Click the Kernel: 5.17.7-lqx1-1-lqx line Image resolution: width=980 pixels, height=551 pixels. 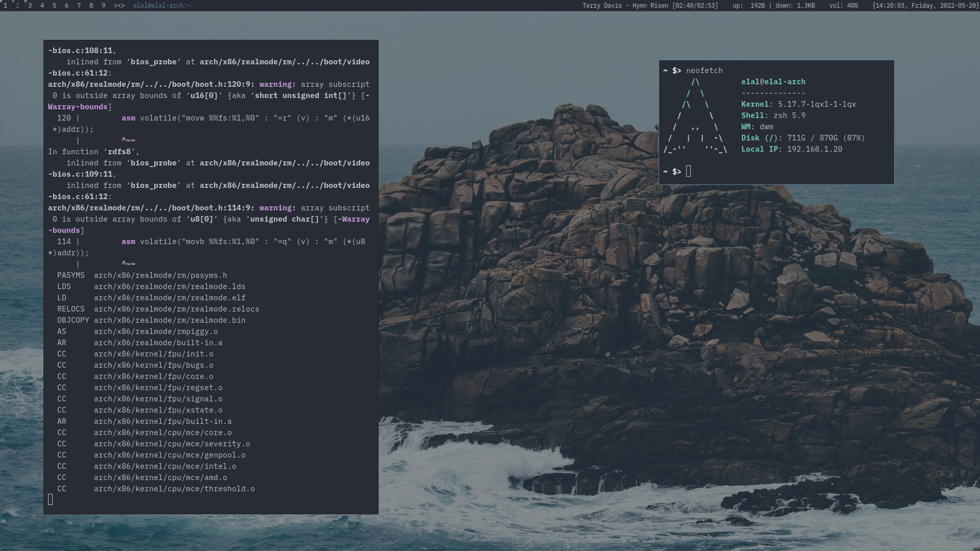(798, 104)
